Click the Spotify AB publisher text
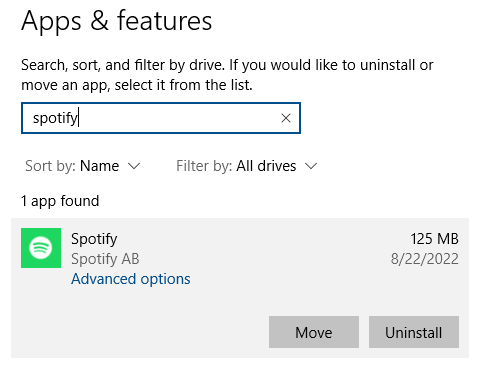480x373 pixels. (105, 259)
